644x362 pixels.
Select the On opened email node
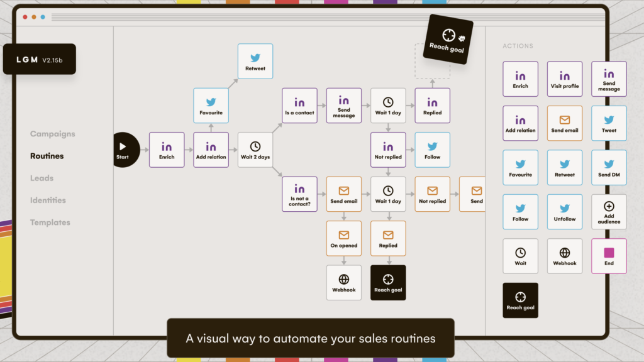[344, 238]
